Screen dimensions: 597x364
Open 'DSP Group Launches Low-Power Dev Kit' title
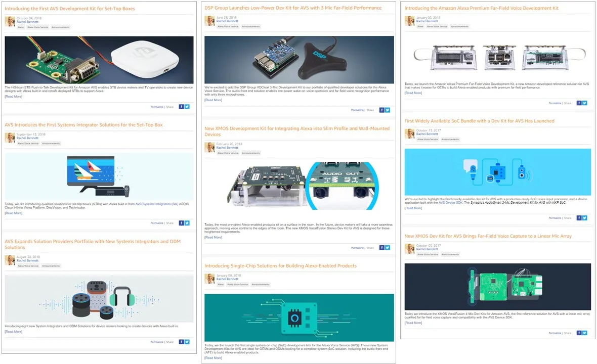point(293,8)
